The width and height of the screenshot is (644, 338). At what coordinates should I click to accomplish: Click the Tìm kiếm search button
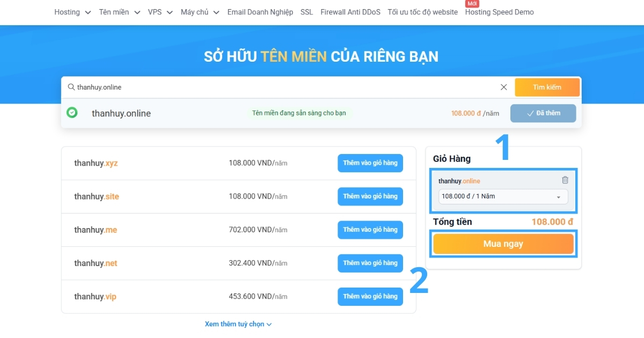coord(547,87)
